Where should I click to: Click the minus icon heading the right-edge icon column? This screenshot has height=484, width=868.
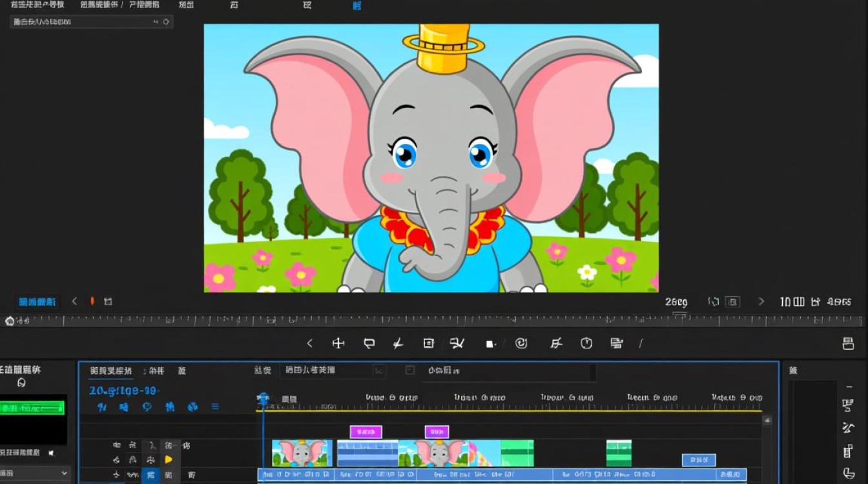pos(849,387)
